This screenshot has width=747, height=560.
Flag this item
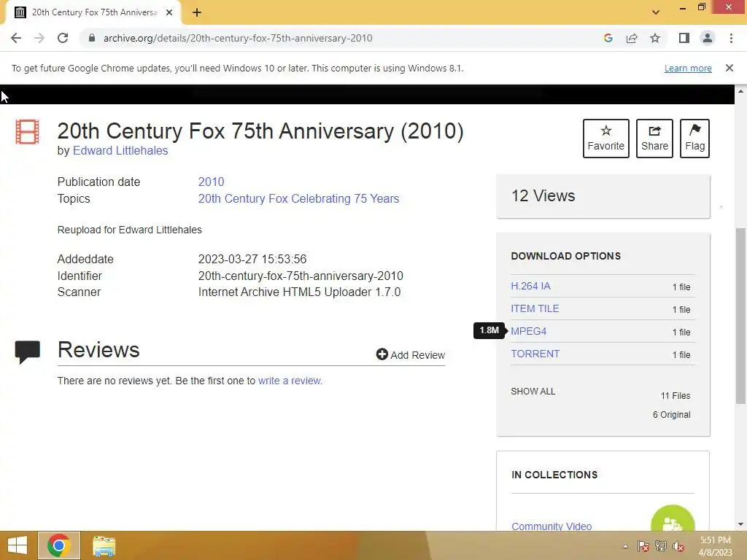tap(695, 139)
